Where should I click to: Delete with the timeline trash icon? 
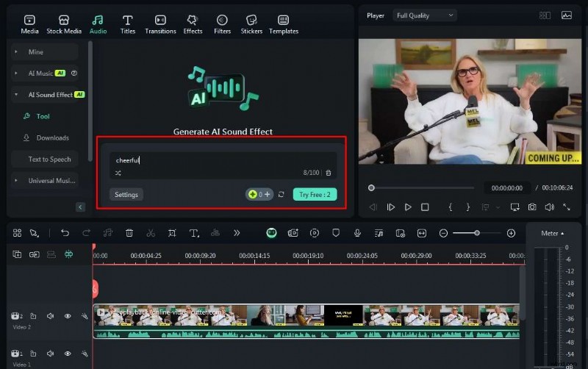(x=129, y=233)
